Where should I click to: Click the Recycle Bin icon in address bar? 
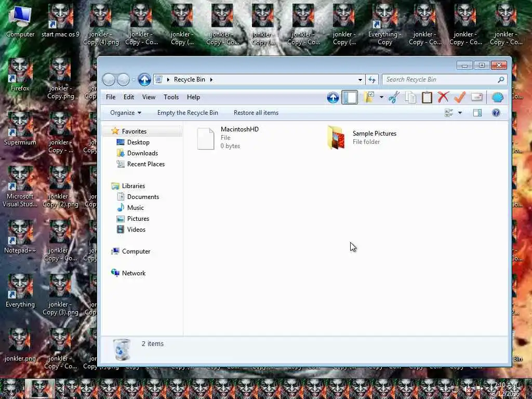pos(158,79)
